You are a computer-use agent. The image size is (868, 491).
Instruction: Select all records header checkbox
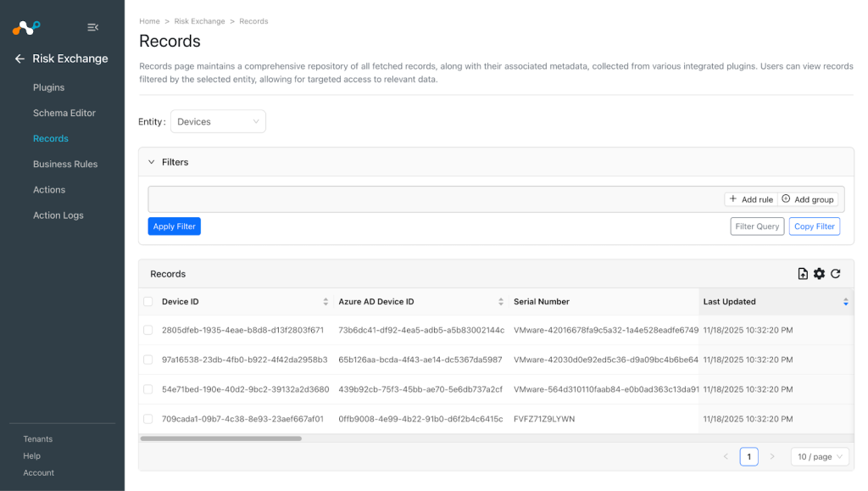tap(147, 302)
